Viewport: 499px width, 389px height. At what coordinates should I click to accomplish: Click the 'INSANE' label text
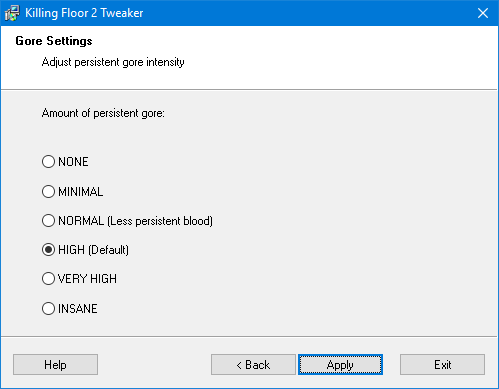(x=78, y=309)
